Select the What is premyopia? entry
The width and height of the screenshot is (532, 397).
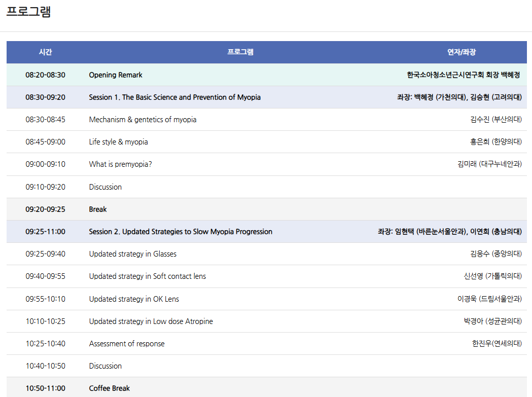click(x=120, y=164)
